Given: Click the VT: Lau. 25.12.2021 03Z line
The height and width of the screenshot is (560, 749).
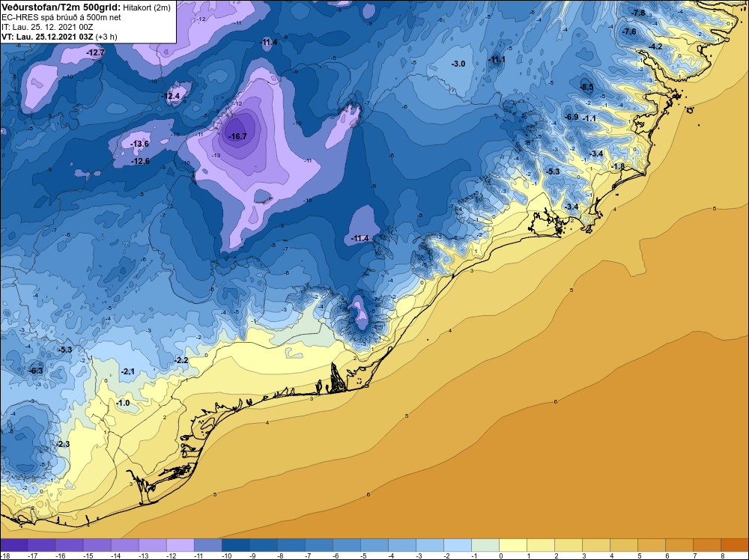Looking at the screenshot, I should pos(59,37).
